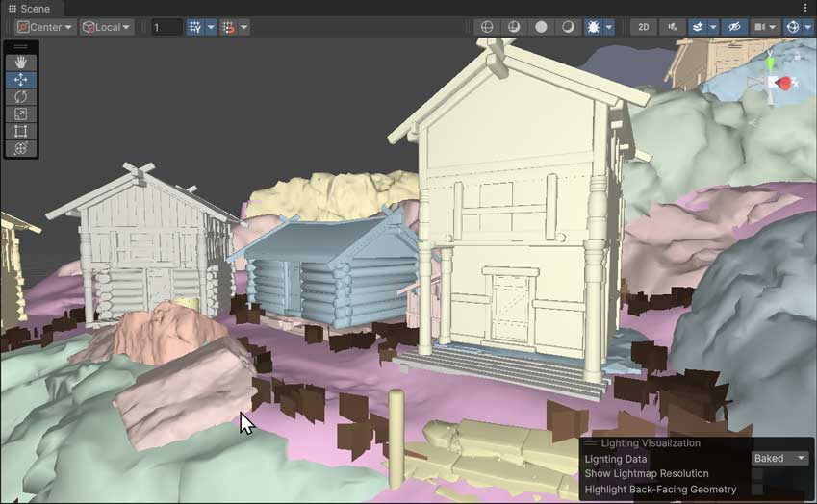Choose the Scale tool
This screenshot has height=504, width=817.
click(21, 114)
